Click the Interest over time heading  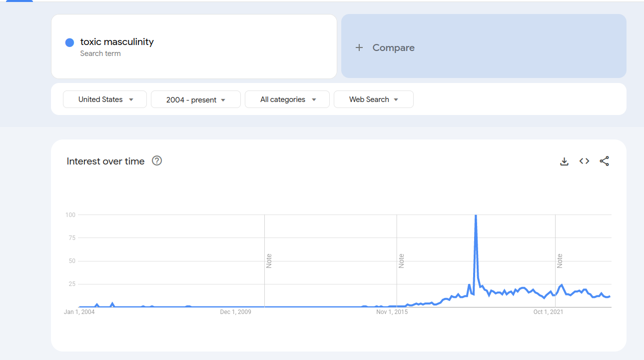(x=105, y=161)
